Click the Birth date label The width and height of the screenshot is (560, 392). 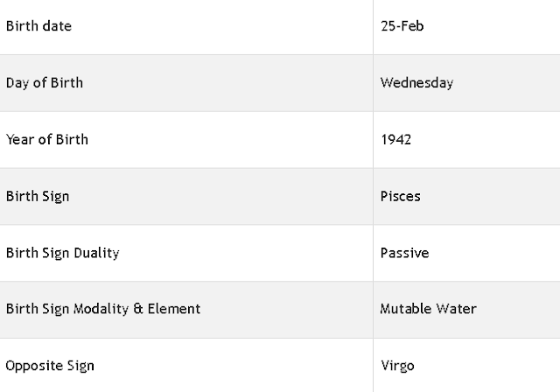tap(38, 26)
